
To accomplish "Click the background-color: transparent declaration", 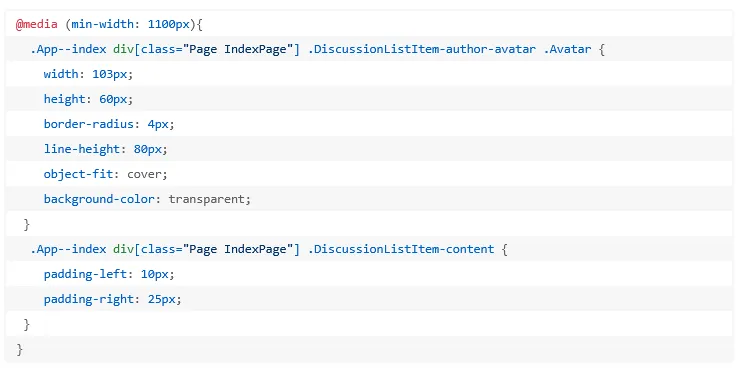I will [x=147, y=199].
